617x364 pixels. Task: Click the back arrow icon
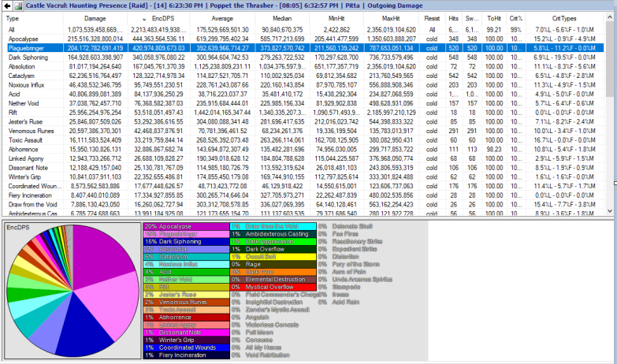point(7,6)
